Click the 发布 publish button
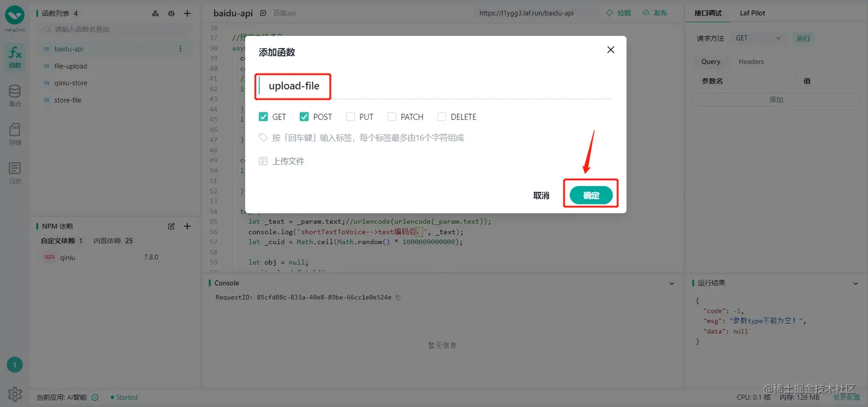The height and width of the screenshot is (407, 868). (x=655, y=13)
